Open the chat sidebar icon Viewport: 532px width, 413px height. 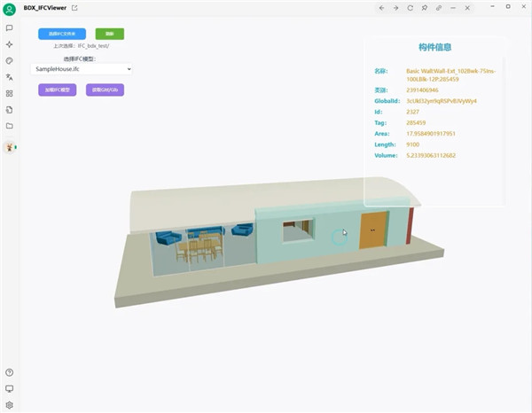point(10,28)
